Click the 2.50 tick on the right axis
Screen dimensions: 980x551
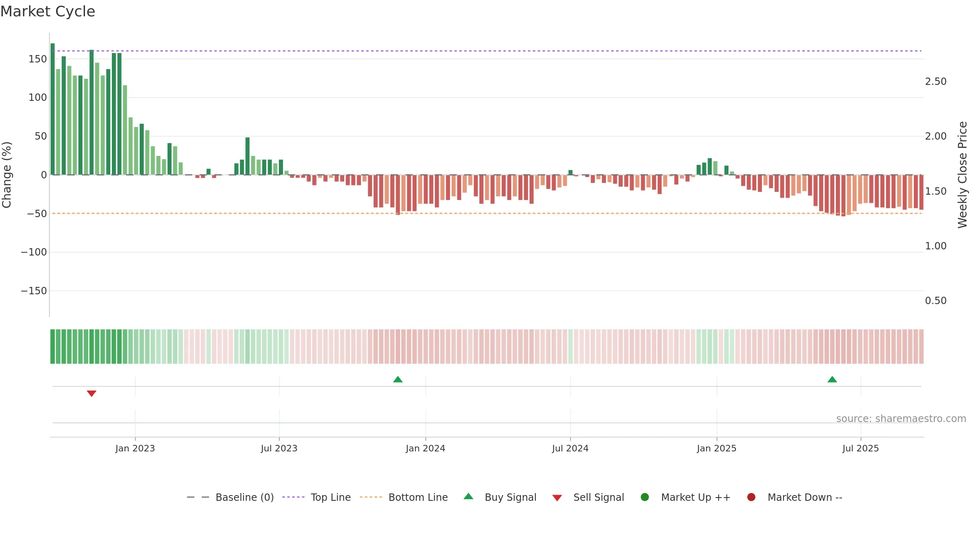936,82
